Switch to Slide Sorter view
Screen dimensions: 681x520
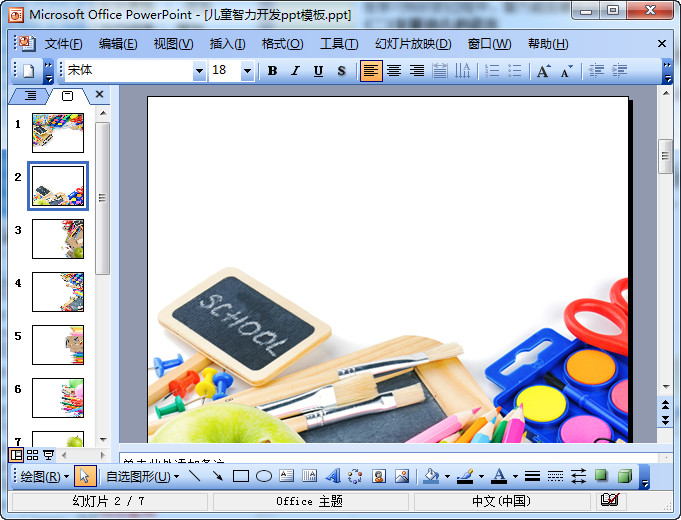pos(33,455)
